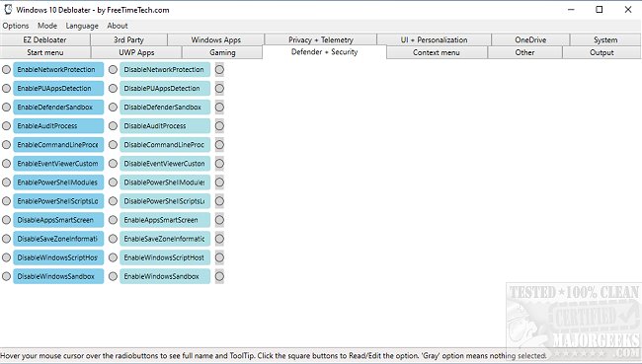Click the square edit button for the PUAppsDetection row

pyautogui.click(x=219, y=89)
